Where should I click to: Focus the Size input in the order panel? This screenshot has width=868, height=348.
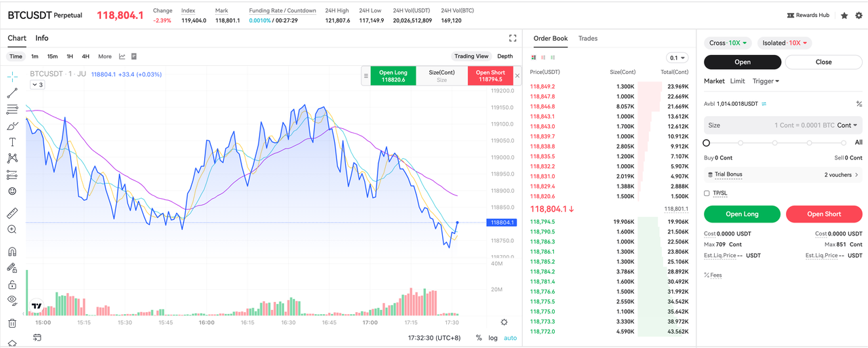(783, 125)
